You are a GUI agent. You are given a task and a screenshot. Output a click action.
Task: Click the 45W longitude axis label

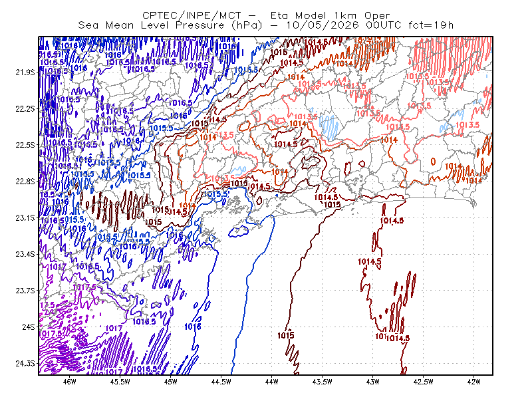171,382
